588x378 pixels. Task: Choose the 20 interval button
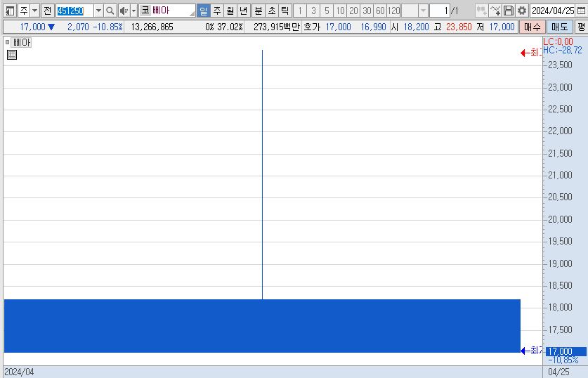click(353, 11)
